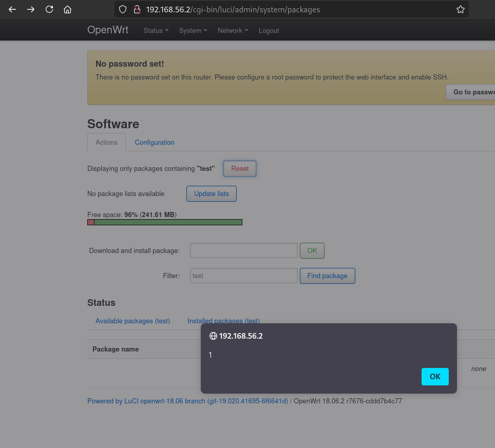Open the OpenWrt brand link

coord(108,30)
